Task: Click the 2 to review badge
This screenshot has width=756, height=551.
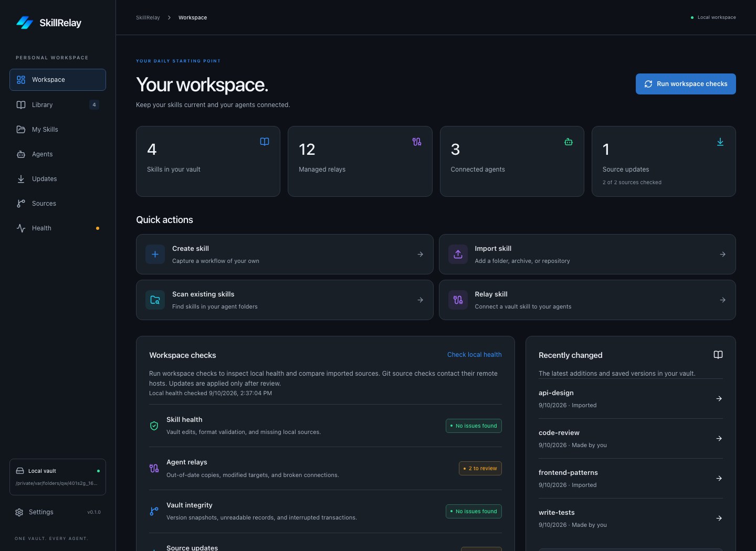Action: click(x=480, y=468)
